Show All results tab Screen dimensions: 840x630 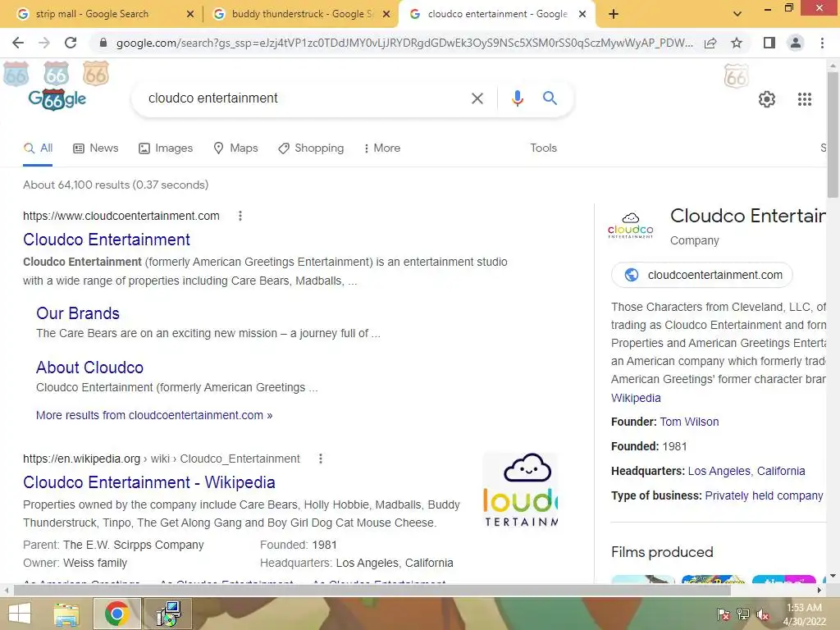38,148
